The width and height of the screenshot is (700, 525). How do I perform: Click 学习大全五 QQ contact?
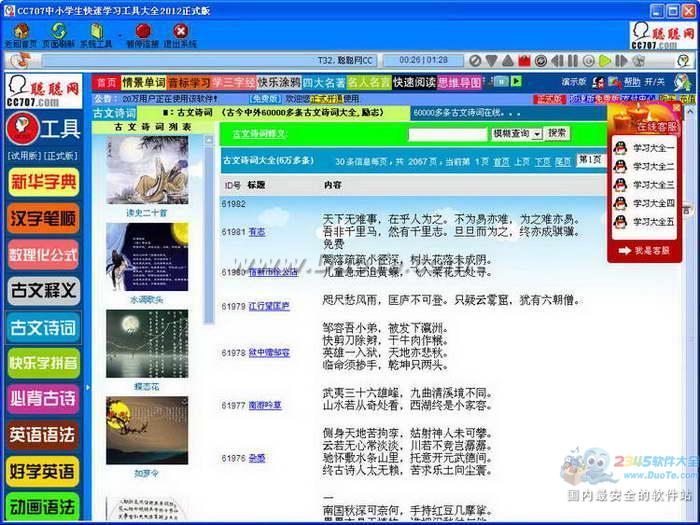(x=644, y=221)
